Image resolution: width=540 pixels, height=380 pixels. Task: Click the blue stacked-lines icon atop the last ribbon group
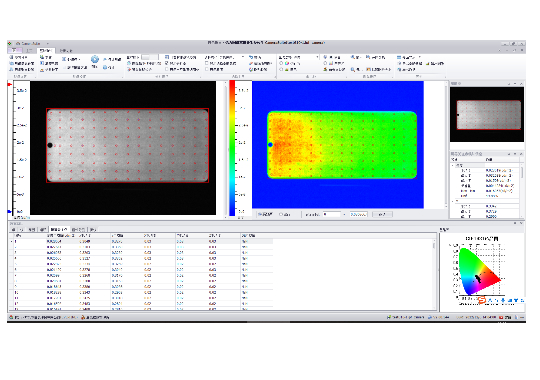(x=399, y=57)
